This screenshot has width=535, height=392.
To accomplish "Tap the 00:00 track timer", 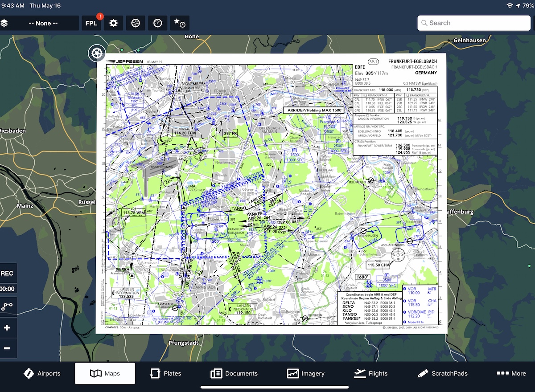I will [7, 289].
